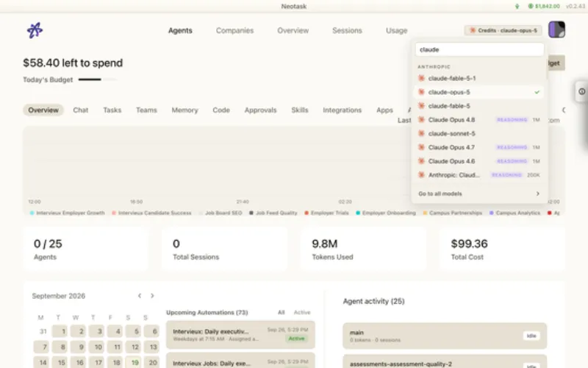The width and height of the screenshot is (588, 368).
Task: Toggle Job Feed Quality legend series
Action: [273, 213]
